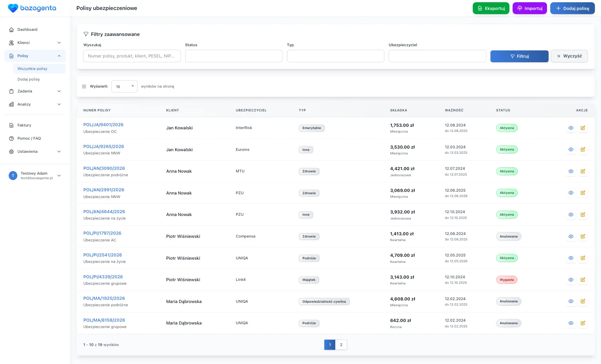Go to Faktury in sidebar

pyautogui.click(x=24, y=125)
